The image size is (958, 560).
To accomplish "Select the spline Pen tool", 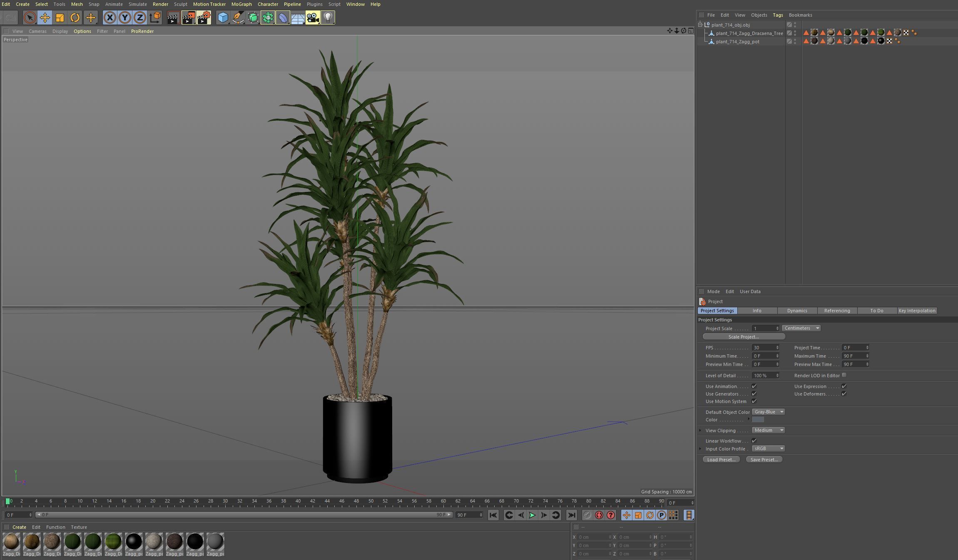I will 238,17.
